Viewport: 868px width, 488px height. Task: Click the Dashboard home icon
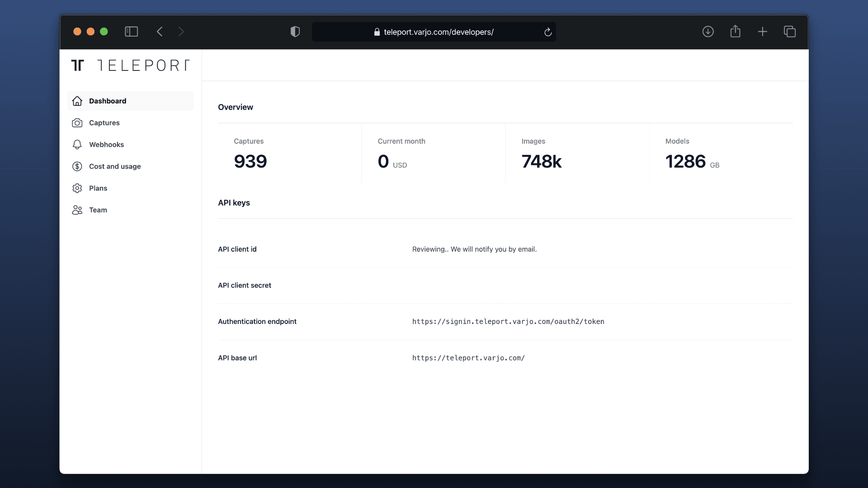pyautogui.click(x=77, y=101)
